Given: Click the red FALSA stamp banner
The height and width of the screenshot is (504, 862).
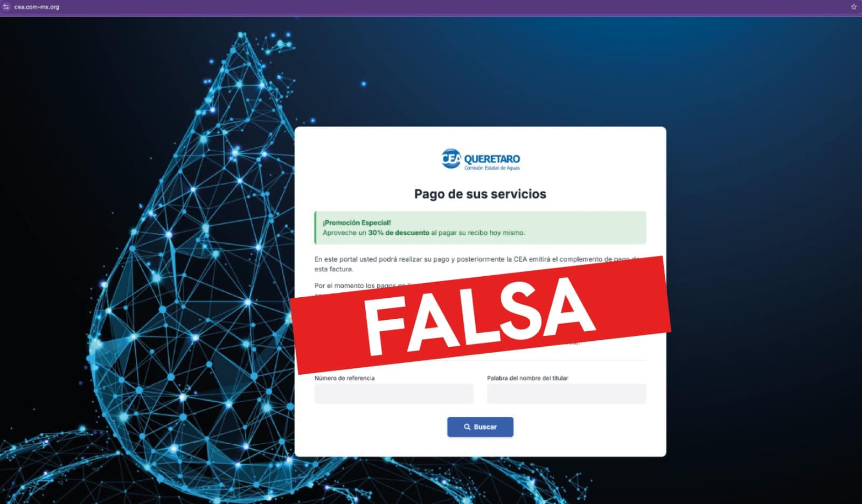Looking at the screenshot, I should (481, 314).
